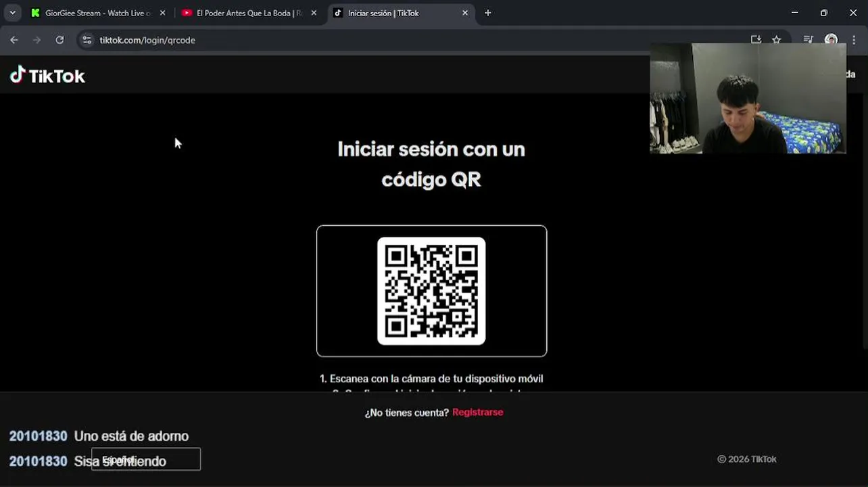Click the streamer webcam overlay
The height and width of the screenshot is (487, 868).
[x=748, y=99]
